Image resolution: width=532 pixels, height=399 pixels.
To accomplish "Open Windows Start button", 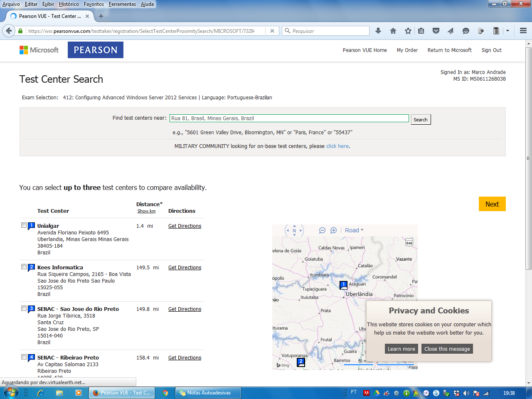I will (x=11, y=392).
